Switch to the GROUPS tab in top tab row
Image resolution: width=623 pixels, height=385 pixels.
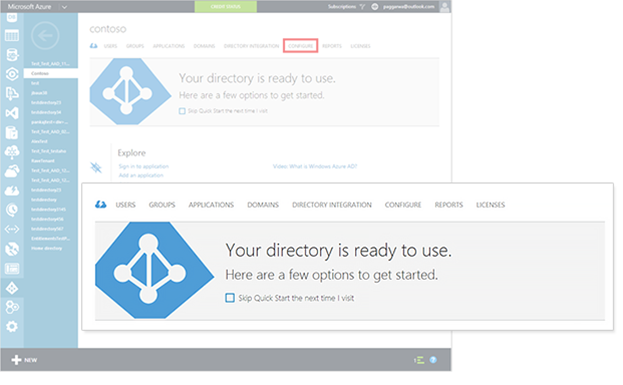[135, 46]
